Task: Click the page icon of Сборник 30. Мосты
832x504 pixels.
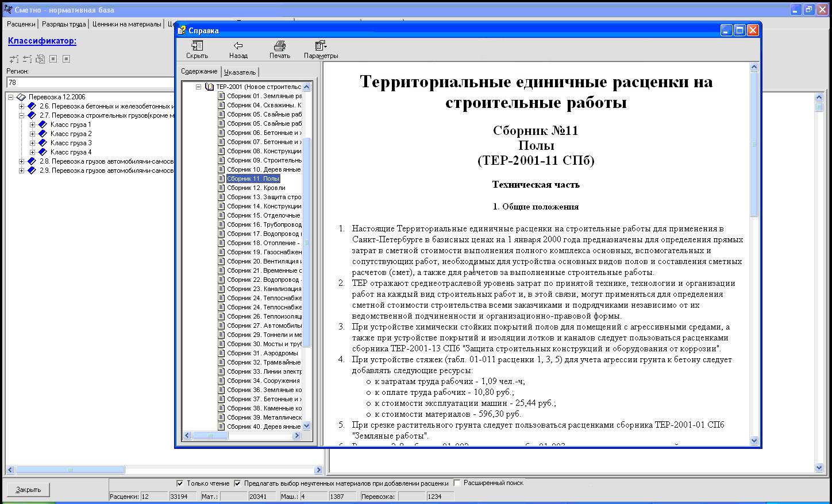Action: [x=221, y=344]
